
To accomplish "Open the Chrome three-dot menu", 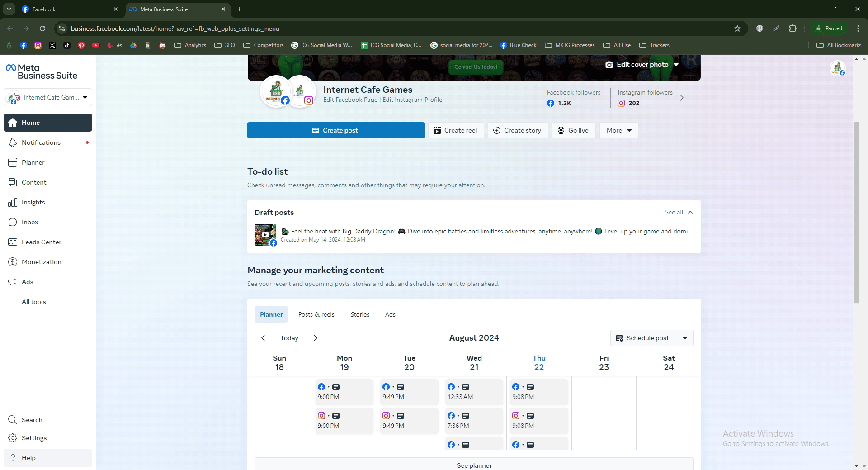I will [x=858, y=28].
